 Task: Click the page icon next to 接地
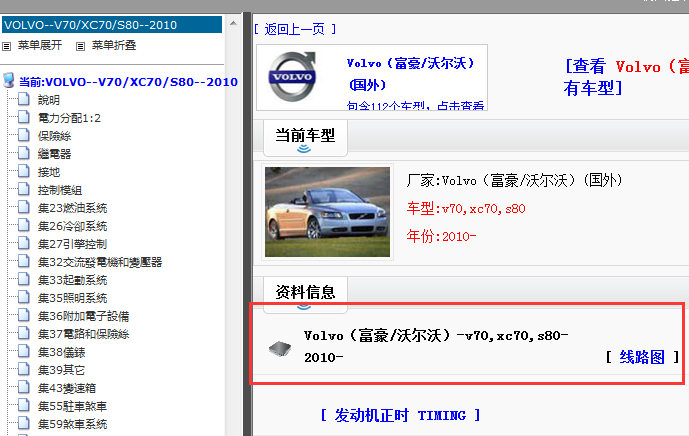24,171
